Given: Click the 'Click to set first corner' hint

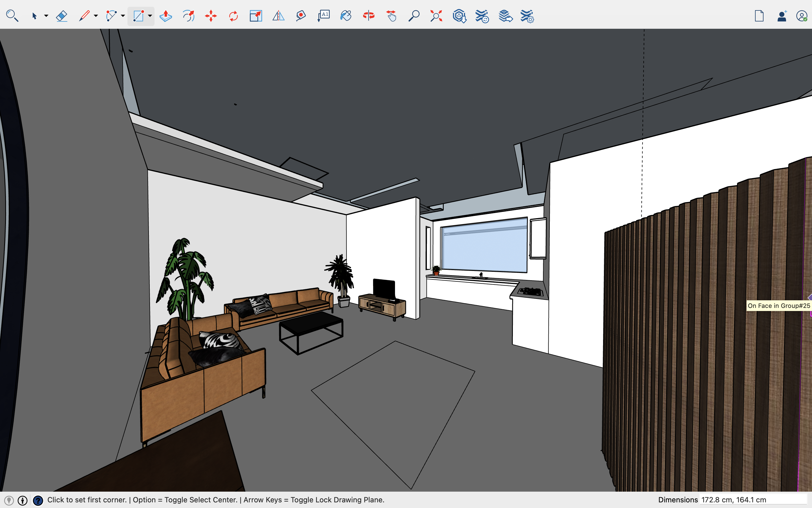Looking at the screenshot, I should coord(87,500).
